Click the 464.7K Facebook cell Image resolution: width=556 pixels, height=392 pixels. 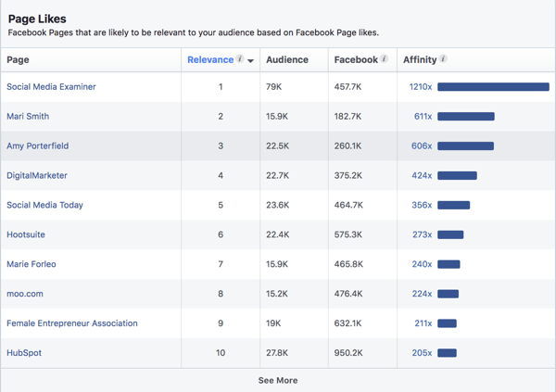[x=348, y=205]
